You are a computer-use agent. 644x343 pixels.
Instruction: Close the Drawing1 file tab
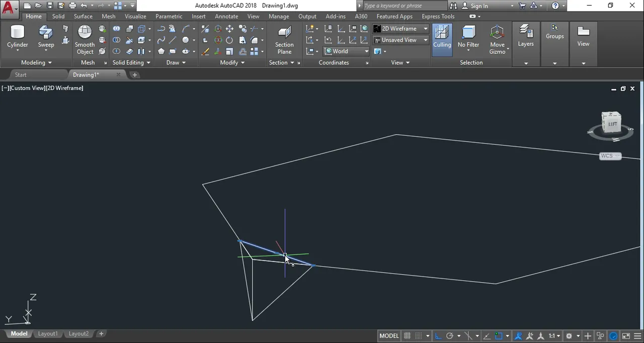coord(118,74)
